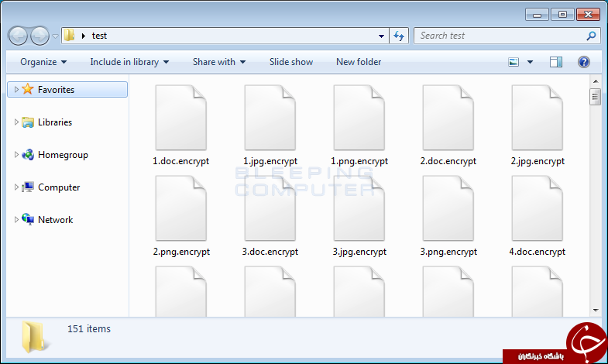Open the address bar history dropdown
Viewport: 608px width, 364px height.
coord(381,36)
